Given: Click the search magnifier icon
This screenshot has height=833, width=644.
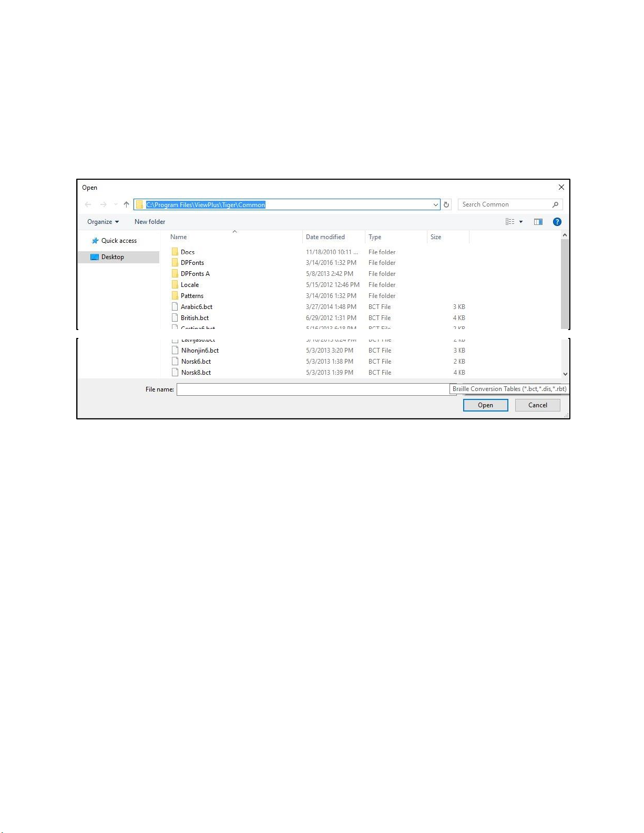Looking at the screenshot, I should click(556, 204).
